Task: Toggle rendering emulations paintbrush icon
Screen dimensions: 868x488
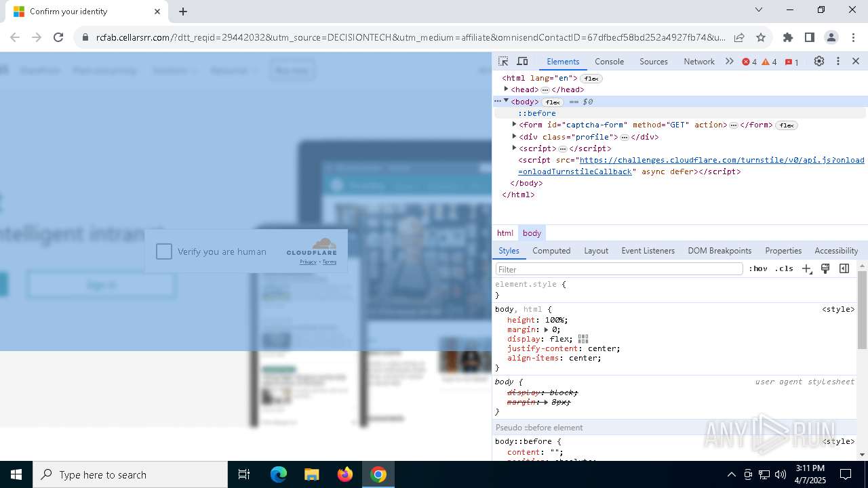Action: tap(825, 268)
